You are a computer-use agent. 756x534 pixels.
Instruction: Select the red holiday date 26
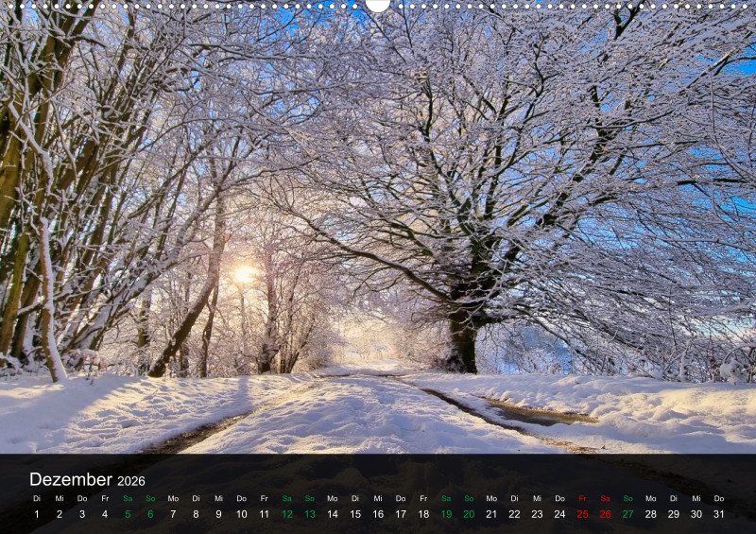(x=605, y=514)
